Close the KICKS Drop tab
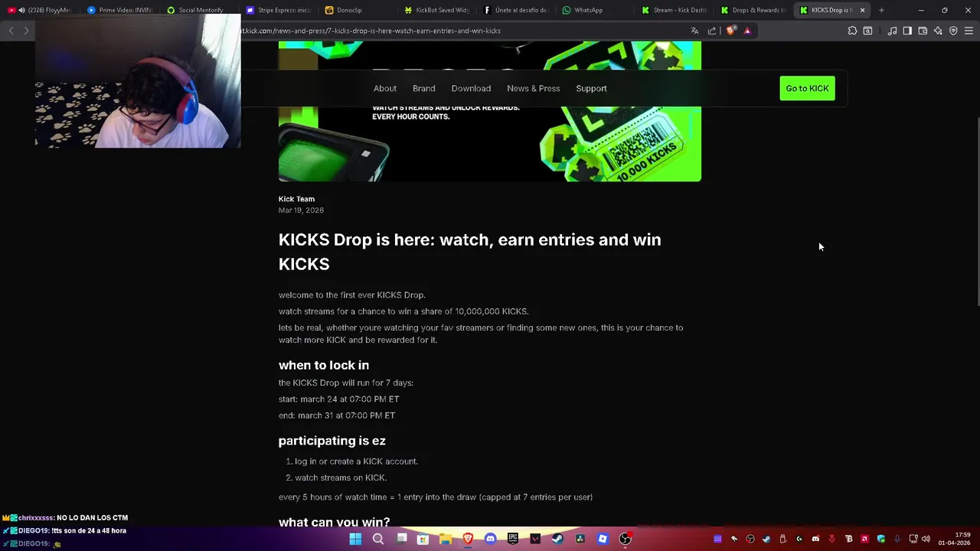The image size is (980, 551). coord(862,10)
